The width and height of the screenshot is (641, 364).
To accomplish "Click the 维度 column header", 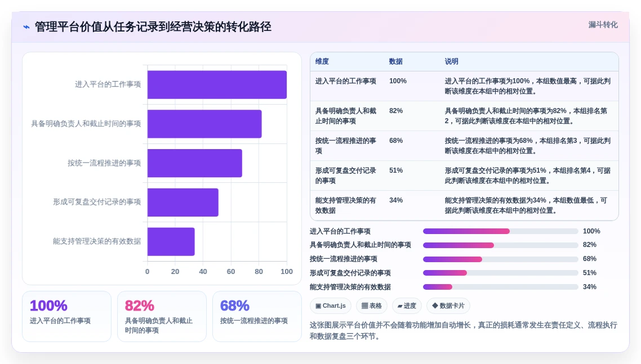I will [x=322, y=61].
